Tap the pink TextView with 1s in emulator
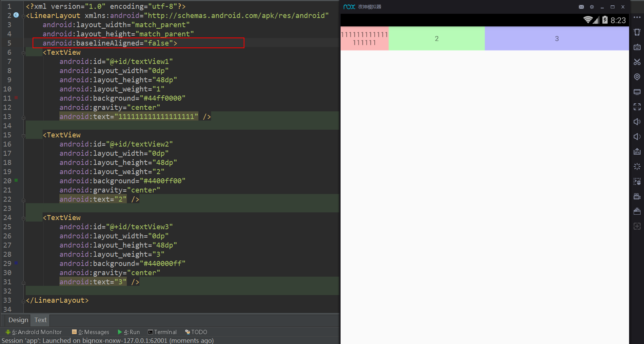Image resolution: width=644 pixels, height=344 pixels. (365, 39)
